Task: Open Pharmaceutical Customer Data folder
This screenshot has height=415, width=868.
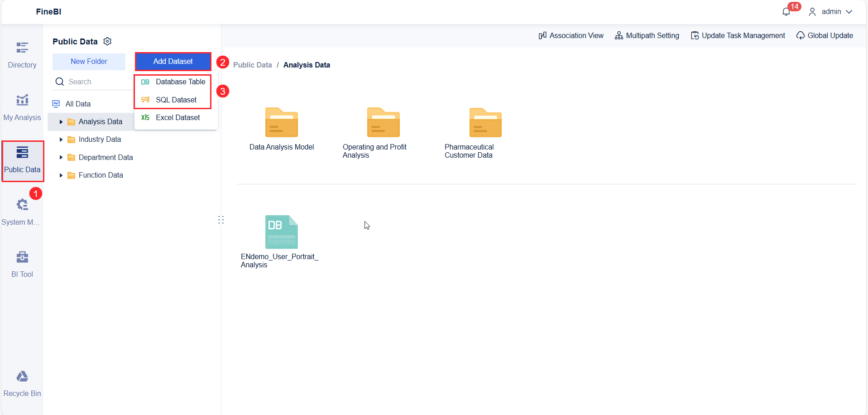Action: [x=485, y=133]
